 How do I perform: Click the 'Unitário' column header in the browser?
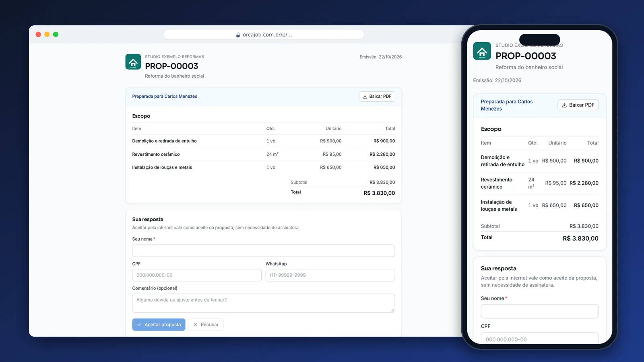333,129
